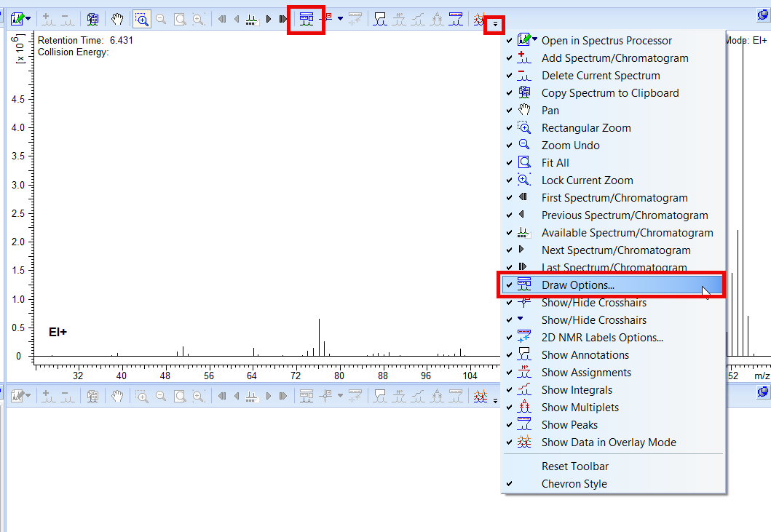
Task: Click globe icon at top-right of upper pane
Action: [763, 15]
